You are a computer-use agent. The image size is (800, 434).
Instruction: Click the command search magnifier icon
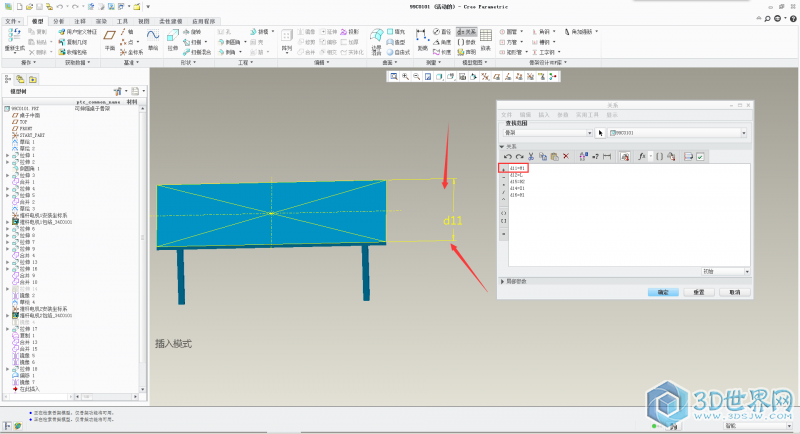767,19
